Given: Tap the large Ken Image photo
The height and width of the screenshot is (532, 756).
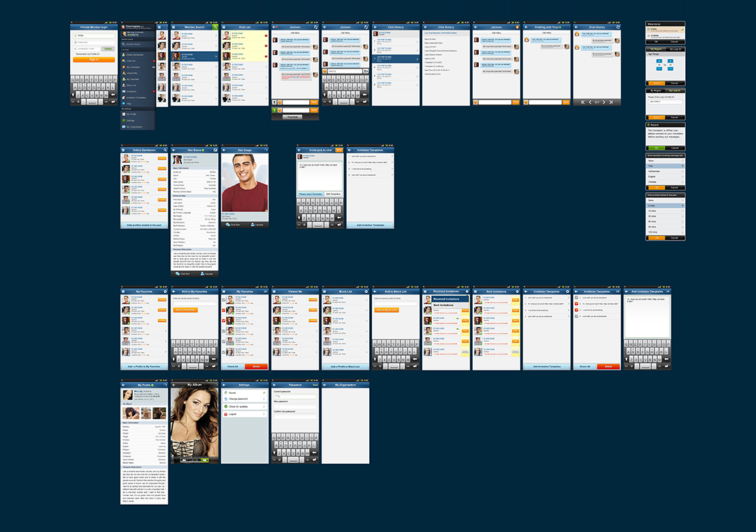Looking at the screenshot, I should coord(245,183).
